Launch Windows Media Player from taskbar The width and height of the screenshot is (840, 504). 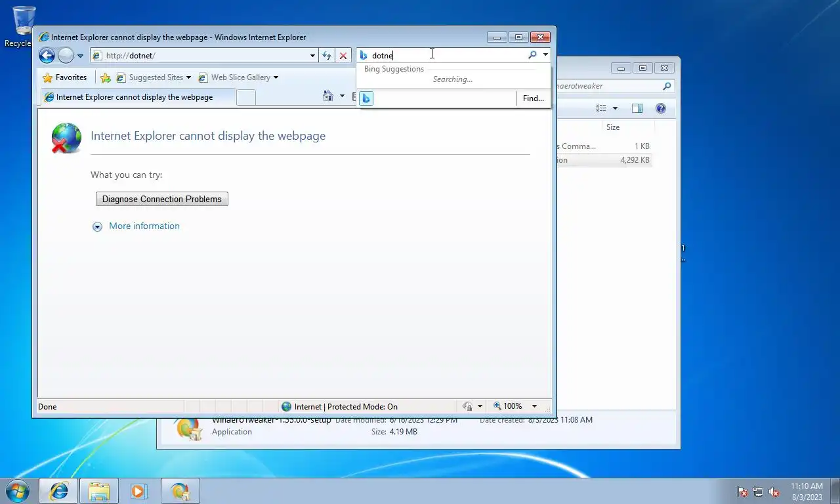tap(138, 491)
